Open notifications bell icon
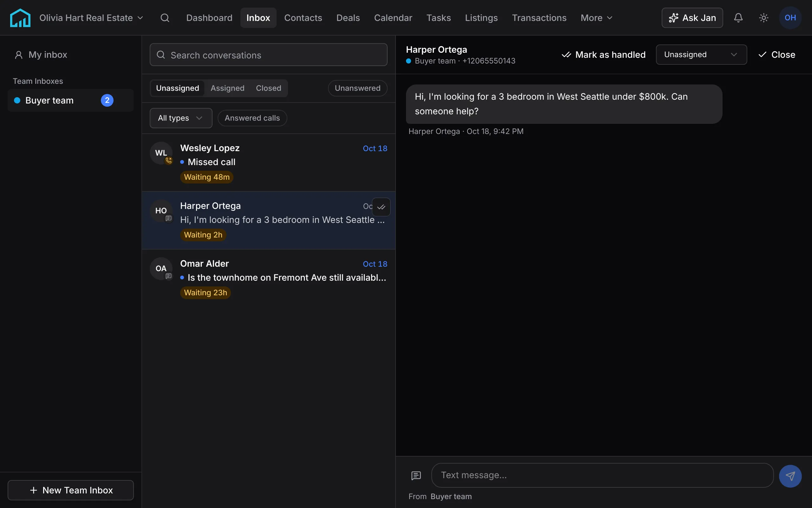Image resolution: width=812 pixels, height=508 pixels. click(738, 18)
